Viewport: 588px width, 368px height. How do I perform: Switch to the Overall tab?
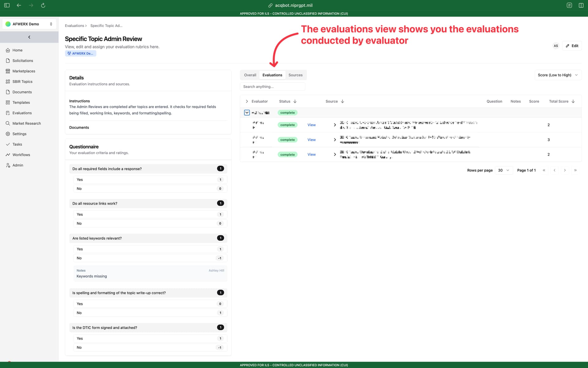pyautogui.click(x=250, y=75)
